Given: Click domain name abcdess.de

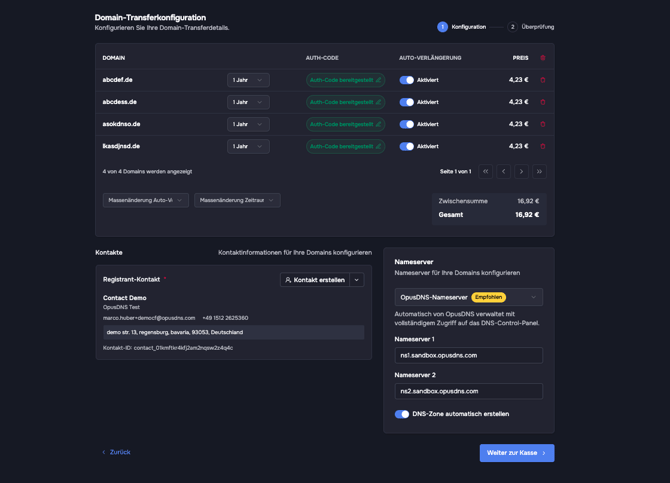Looking at the screenshot, I should [x=120, y=102].
